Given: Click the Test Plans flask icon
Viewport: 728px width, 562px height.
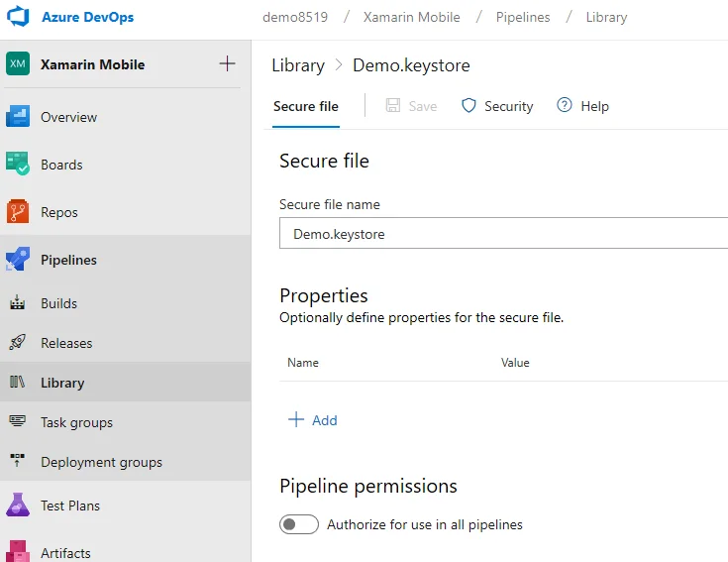Looking at the screenshot, I should (x=18, y=505).
